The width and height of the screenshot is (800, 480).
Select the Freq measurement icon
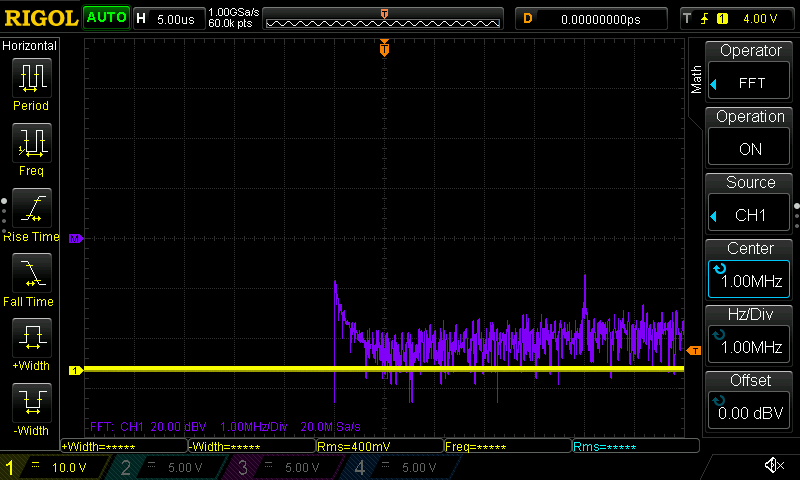click(31, 143)
